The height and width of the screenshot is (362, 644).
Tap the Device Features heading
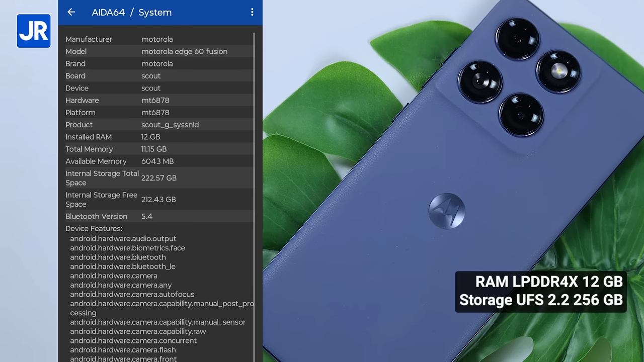pos(94,229)
